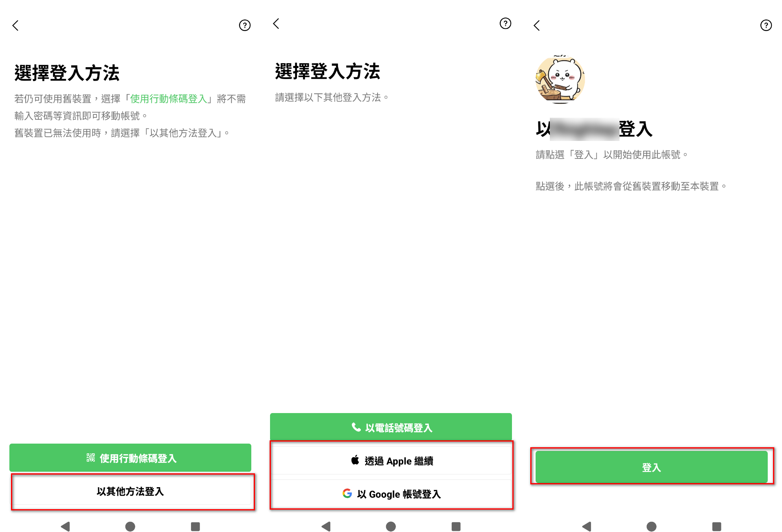
Task: Open the help question mark on the first screen
Action: 244,25
